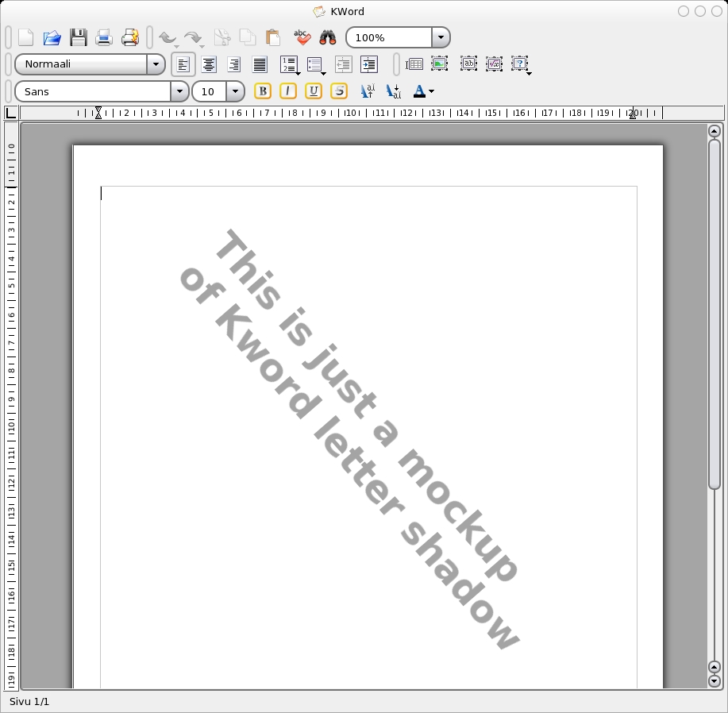This screenshot has height=713, width=728.
Task: Run the abc spell check
Action: pos(302,37)
